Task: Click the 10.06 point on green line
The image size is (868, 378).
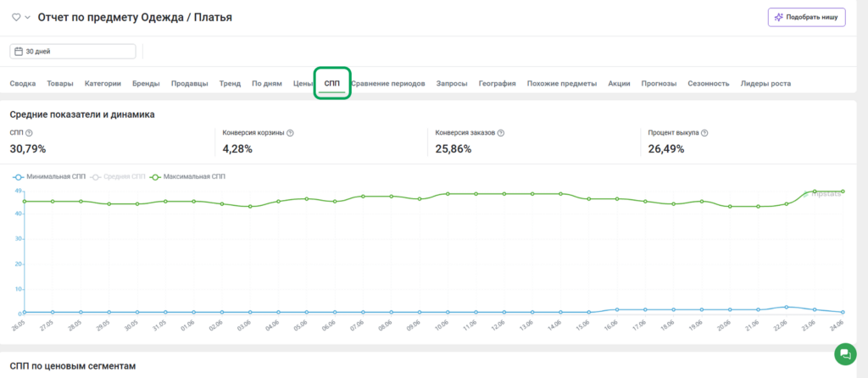Action: [448, 194]
